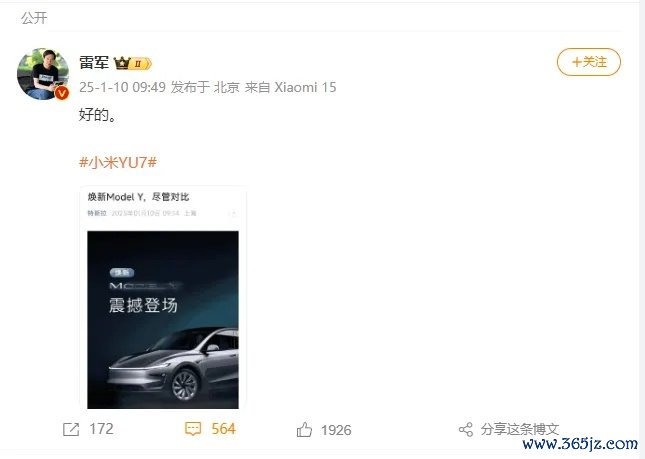645x459 pixels.
Task: Click the repost arrow icon
Action: [x=71, y=429]
